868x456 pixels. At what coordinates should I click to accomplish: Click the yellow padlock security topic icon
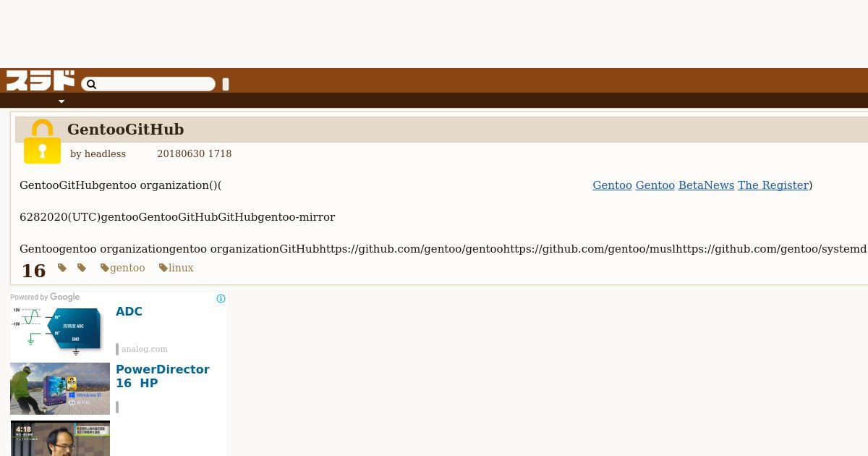42,142
